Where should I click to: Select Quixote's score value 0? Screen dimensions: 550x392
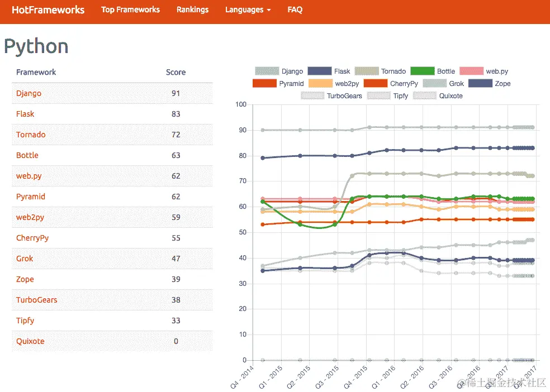[176, 342]
